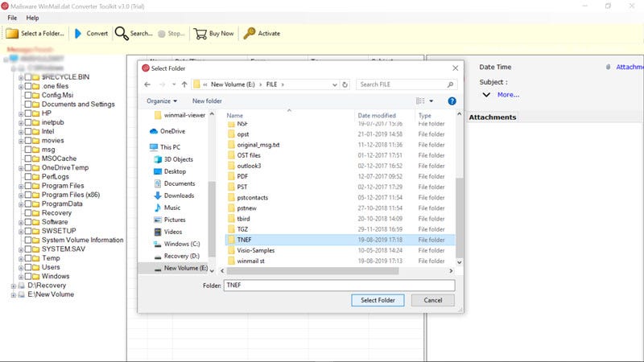Click the search magnifier in Search FILE box
This screenshot has width=644, height=362.
[450, 84]
